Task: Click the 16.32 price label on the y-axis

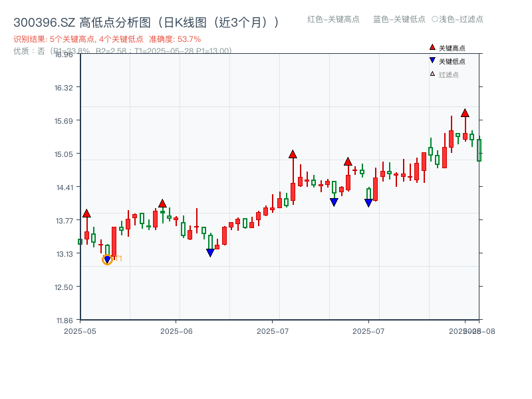Action: pos(64,87)
